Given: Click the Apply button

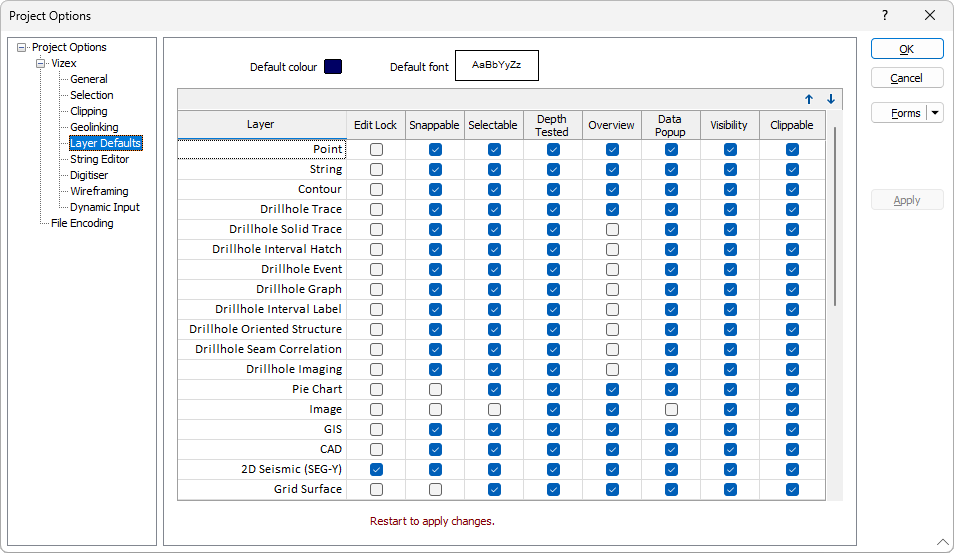Looking at the screenshot, I should point(907,200).
